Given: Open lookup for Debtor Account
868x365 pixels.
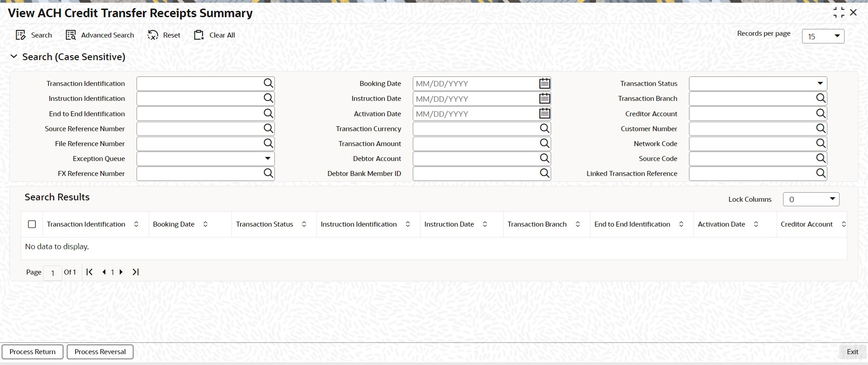Looking at the screenshot, I should click(x=545, y=158).
